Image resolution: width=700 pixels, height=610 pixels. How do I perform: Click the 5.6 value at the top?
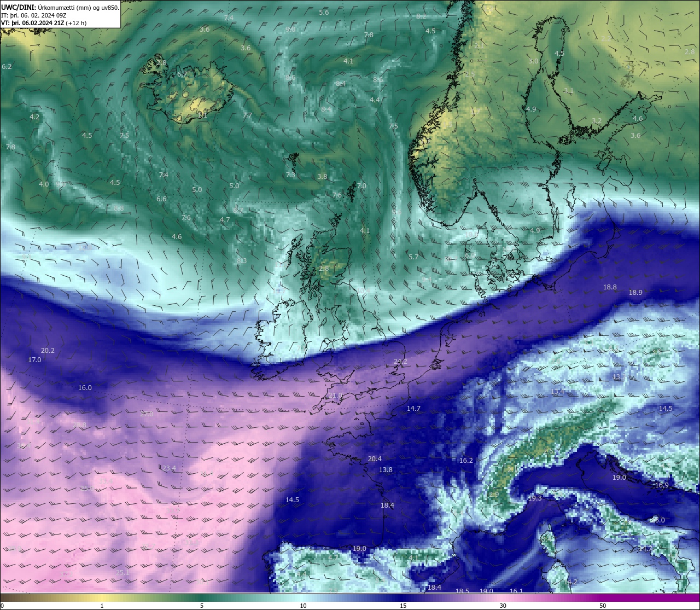click(x=324, y=13)
